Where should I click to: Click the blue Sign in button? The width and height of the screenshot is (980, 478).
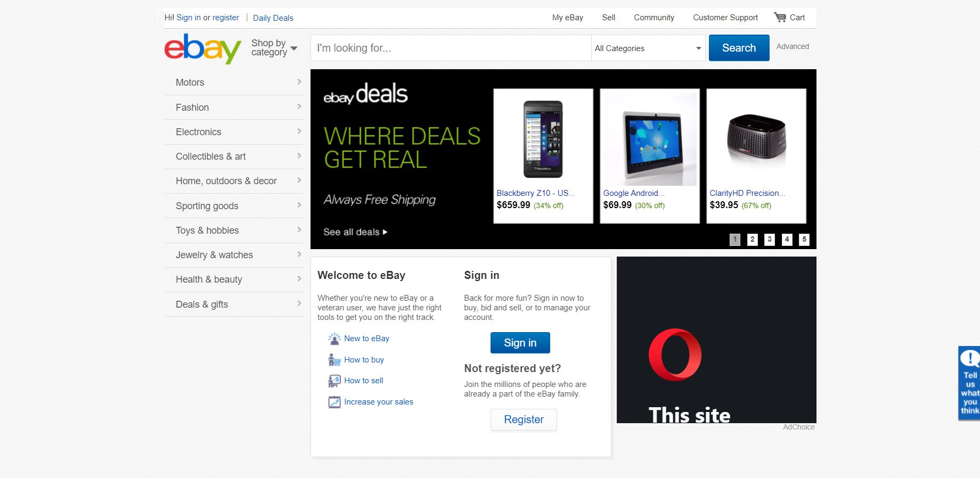click(x=520, y=343)
